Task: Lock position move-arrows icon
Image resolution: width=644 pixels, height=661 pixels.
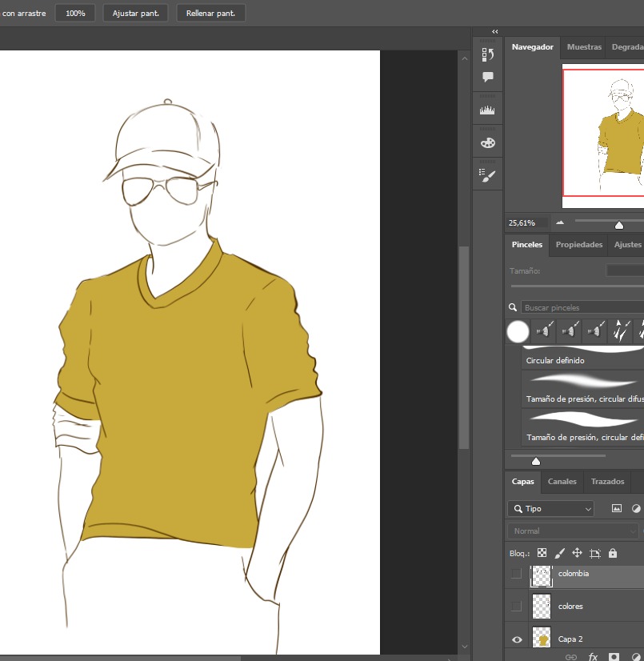Action: click(577, 553)
